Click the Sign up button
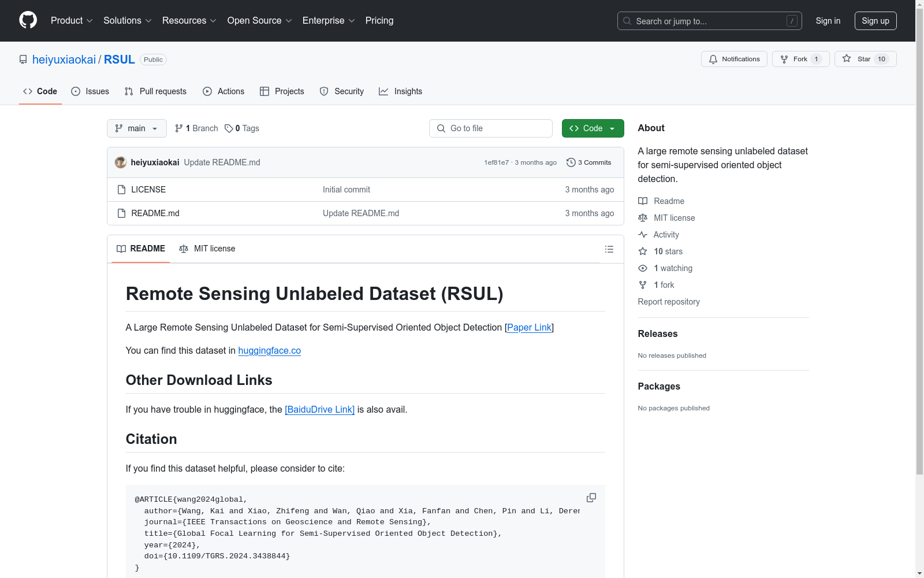Image resolution: width=924 pixels, height=578 pixels. [x=875, y=21]
